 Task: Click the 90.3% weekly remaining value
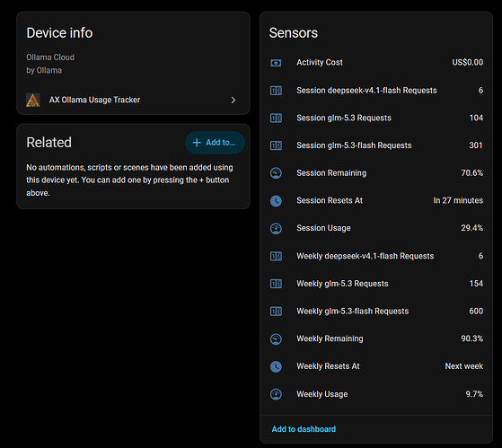(471, 338)
